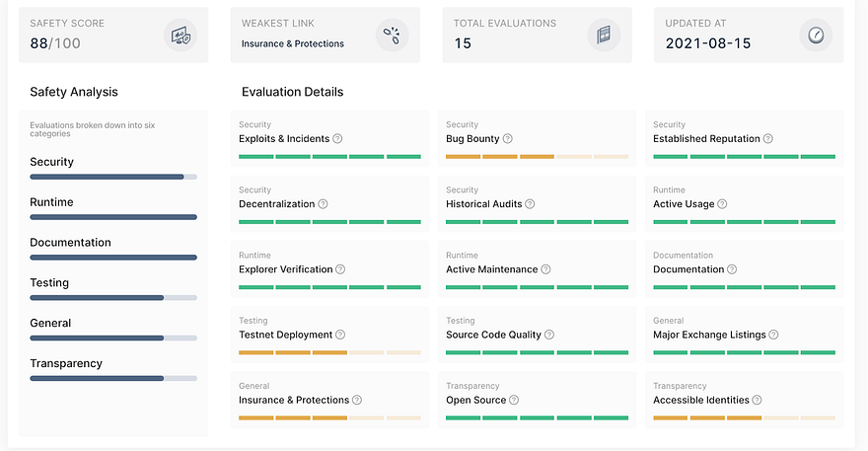Select the Decentralization title
Image resolution: width=868 pixels, height=451 pixels.
277,204
